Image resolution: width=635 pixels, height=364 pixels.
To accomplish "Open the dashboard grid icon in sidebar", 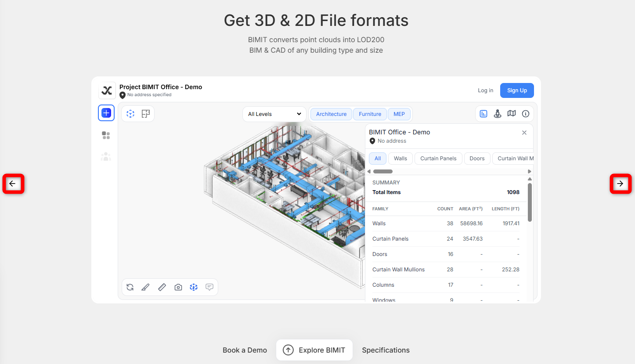I will (x=106, y=135).
